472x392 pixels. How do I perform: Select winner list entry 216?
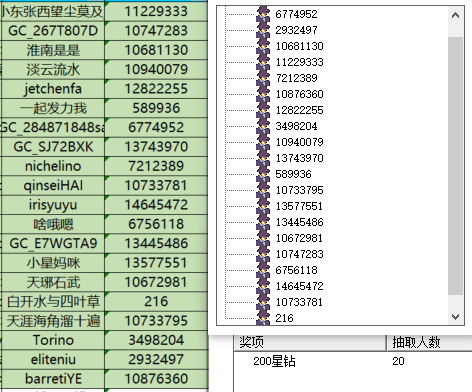(284, 318)
